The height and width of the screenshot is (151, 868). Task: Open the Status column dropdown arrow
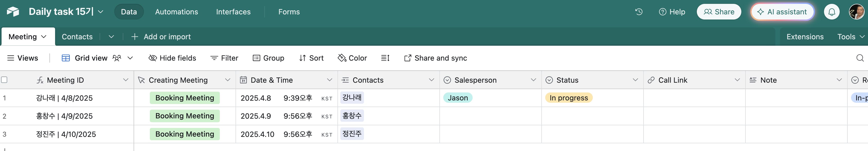635,80
